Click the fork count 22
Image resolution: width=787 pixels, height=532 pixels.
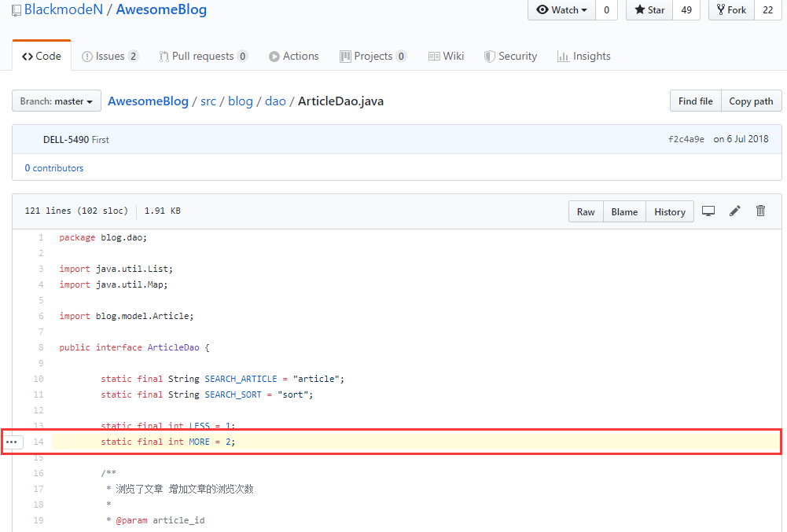pyautogui.click(x=768, y=10)
